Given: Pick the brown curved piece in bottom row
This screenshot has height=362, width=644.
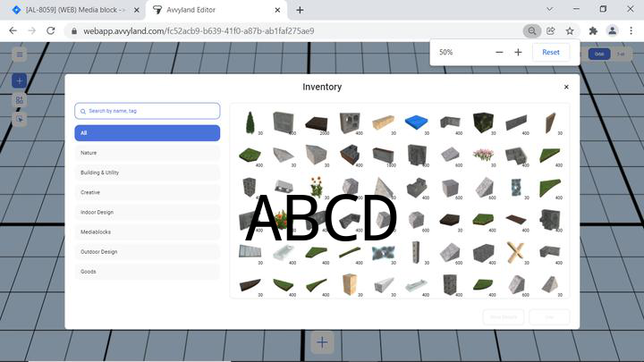Looking at the screenshot, I should pos(250,284).
